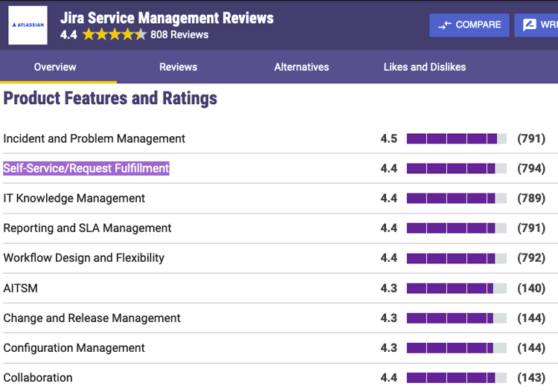Click the 4.3 score for AITSM

388,288
